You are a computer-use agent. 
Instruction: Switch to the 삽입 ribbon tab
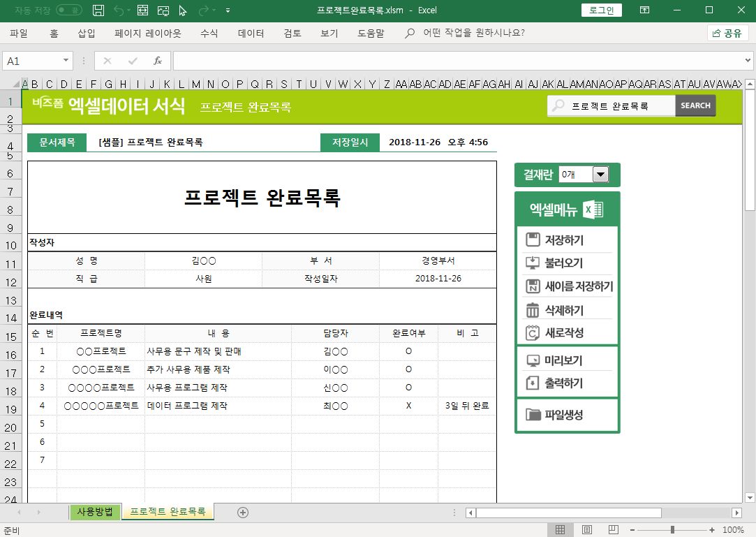coord(87,34)
